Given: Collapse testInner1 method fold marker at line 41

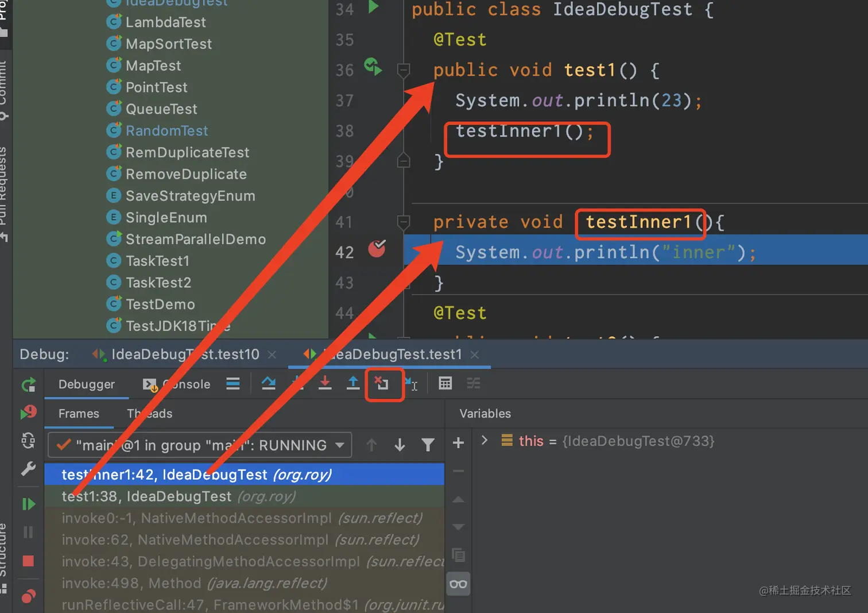Looking at the screenshot, I should (x=404, y=222).
